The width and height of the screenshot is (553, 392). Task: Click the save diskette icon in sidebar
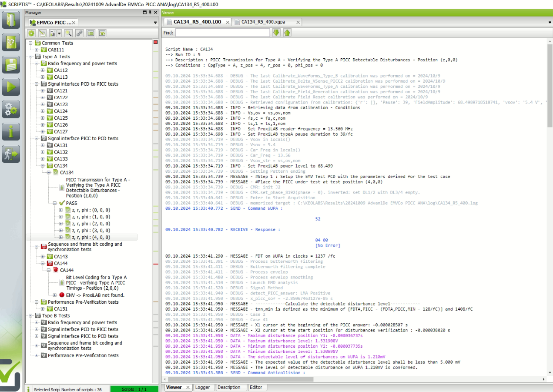click(x=11, y=65)
